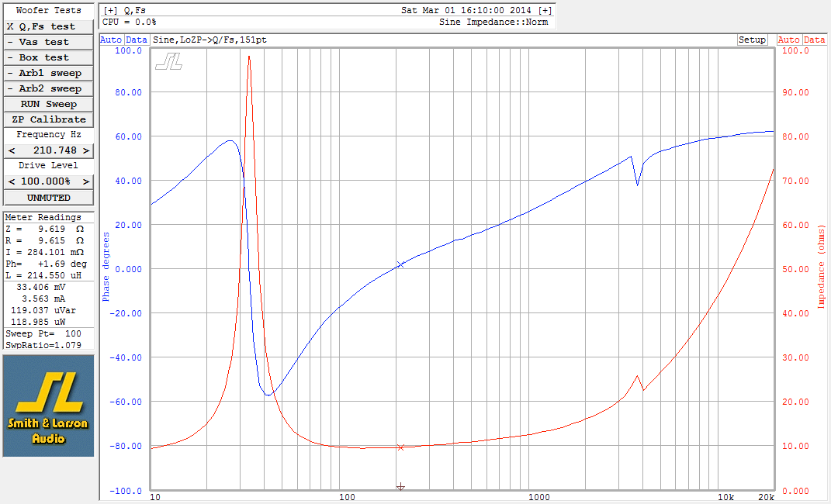Increase drive level with the right arrow
The image size is (831, 504).
[86, 181]
